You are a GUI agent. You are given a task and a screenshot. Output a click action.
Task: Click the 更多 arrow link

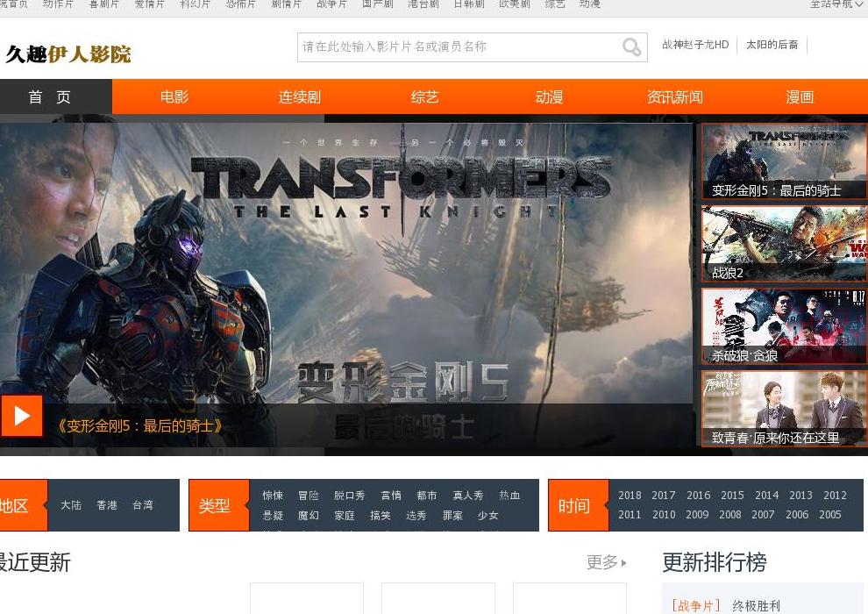606,562
